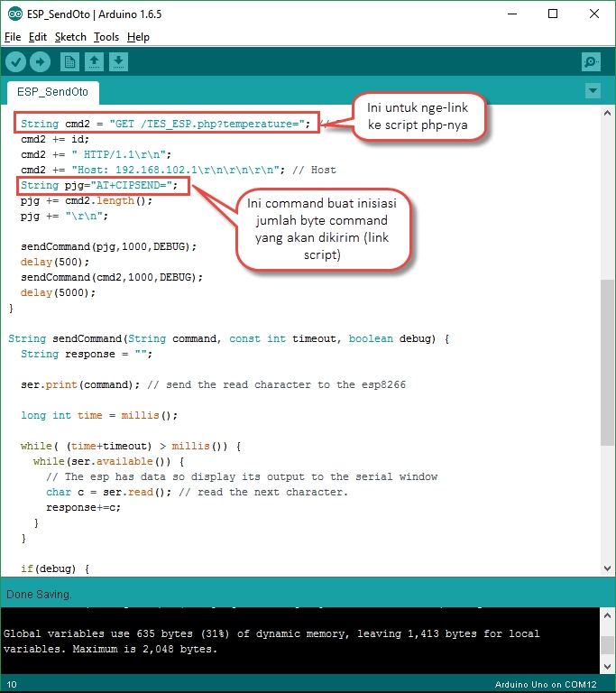The image size is (616, 693).
Task: Click the Open sketch up-arrow icon
Action: [x=94, y=61]
